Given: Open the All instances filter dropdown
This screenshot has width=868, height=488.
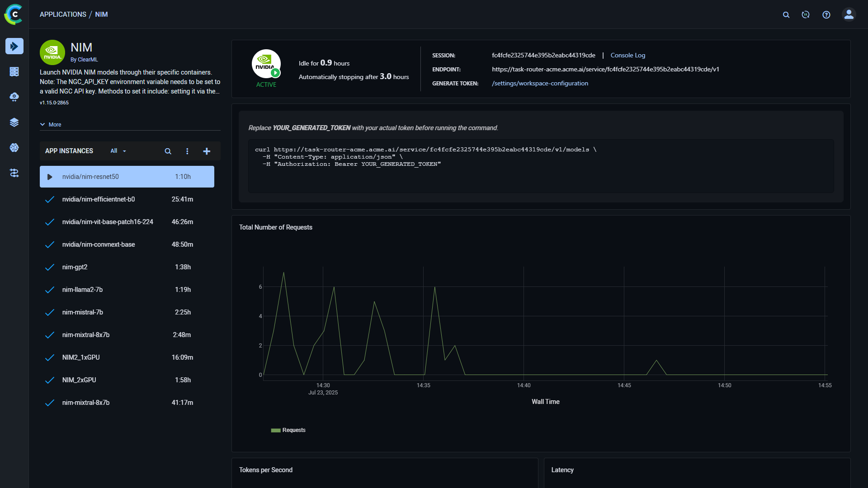Looking at the screenshot, I should pos(118,151).
